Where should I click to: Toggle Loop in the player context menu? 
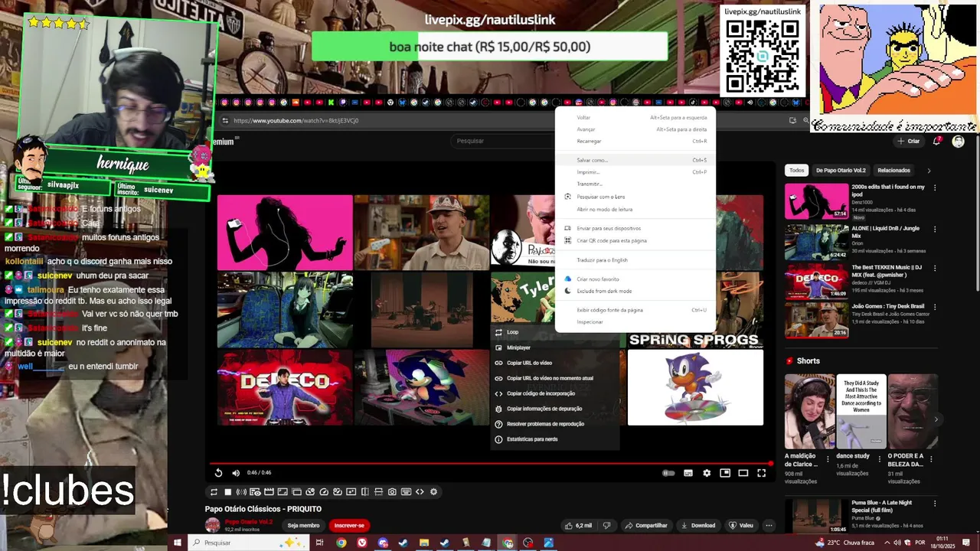point(555,332)
